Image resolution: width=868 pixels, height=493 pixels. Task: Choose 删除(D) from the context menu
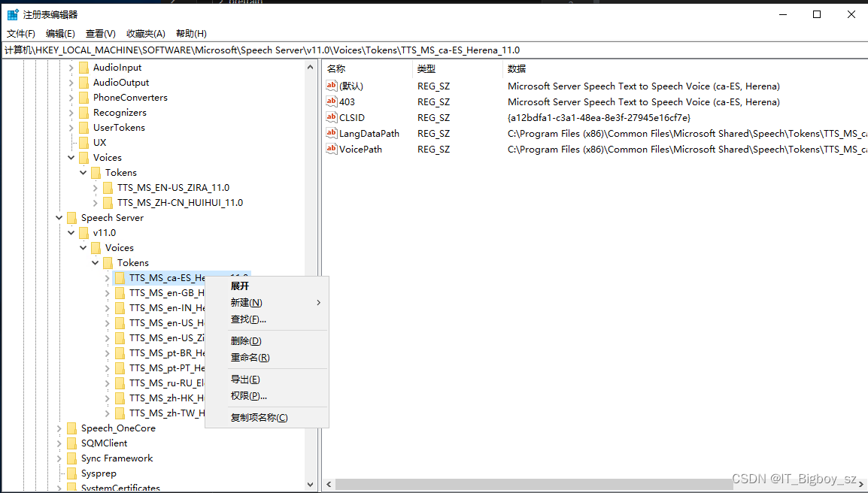[x=245, y=340]
